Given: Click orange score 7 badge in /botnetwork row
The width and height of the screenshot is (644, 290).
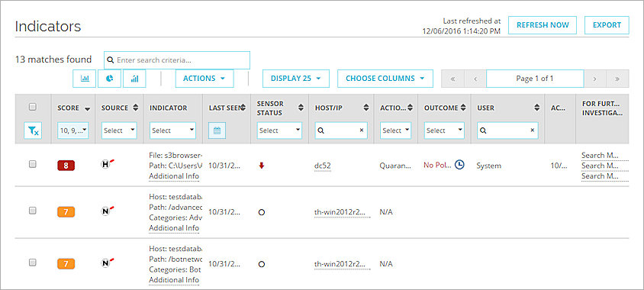Looking at the screenshot, I should [x=66, y=264].
